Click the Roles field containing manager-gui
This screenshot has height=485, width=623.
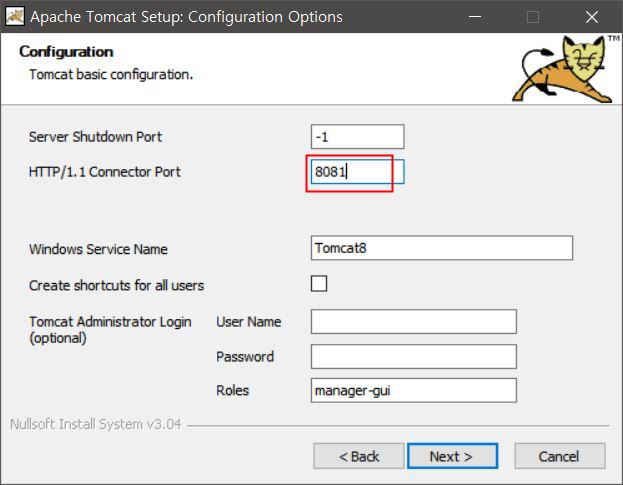click(414, 390)
